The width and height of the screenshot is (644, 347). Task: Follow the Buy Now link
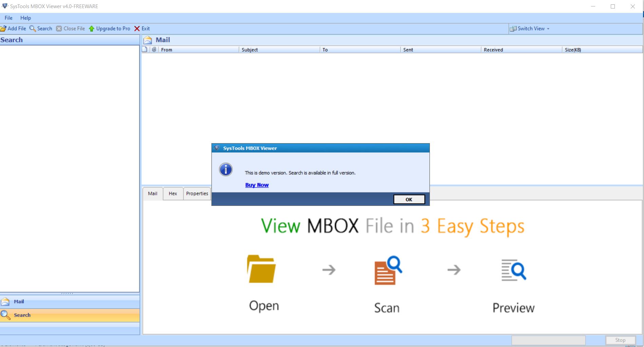coord(257,185)
